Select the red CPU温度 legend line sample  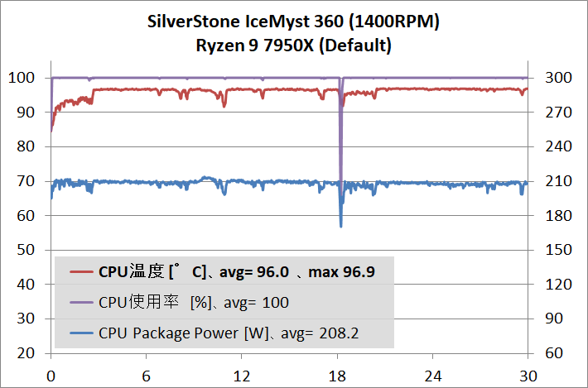tap(81, 271)
